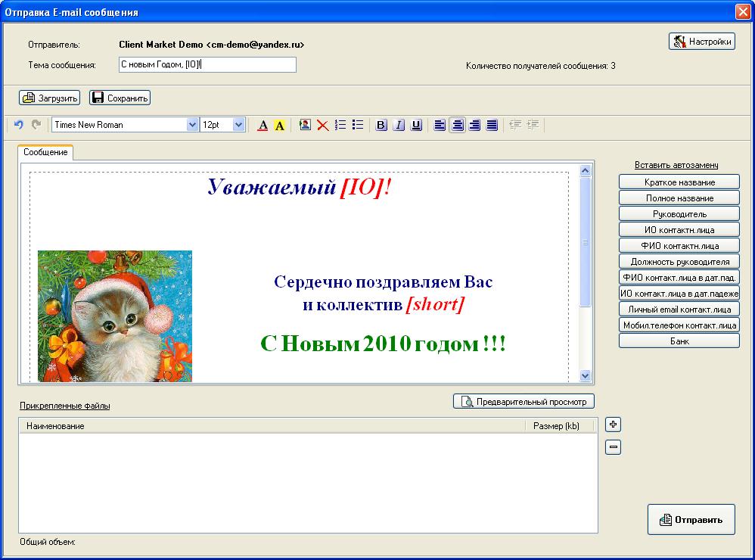The image size is (755, 560).
Task: Insert Личный email контакт.лица
Action: [x=679, y=309]
